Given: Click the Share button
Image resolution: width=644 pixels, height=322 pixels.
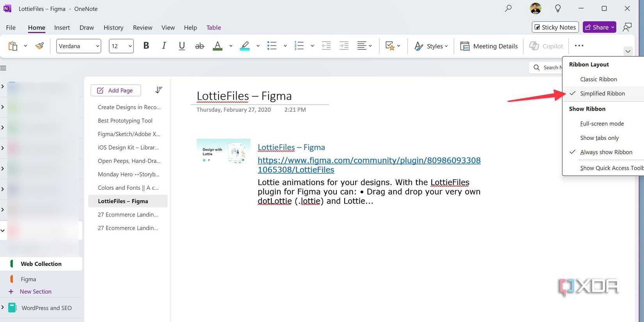Looking at the screenshot, I should coord(600,27).
